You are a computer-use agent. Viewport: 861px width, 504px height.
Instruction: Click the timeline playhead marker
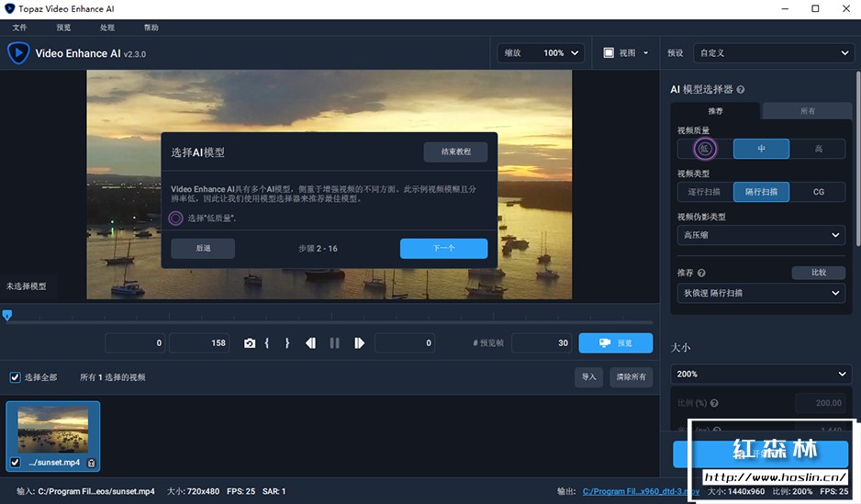[x=7, y=315]
